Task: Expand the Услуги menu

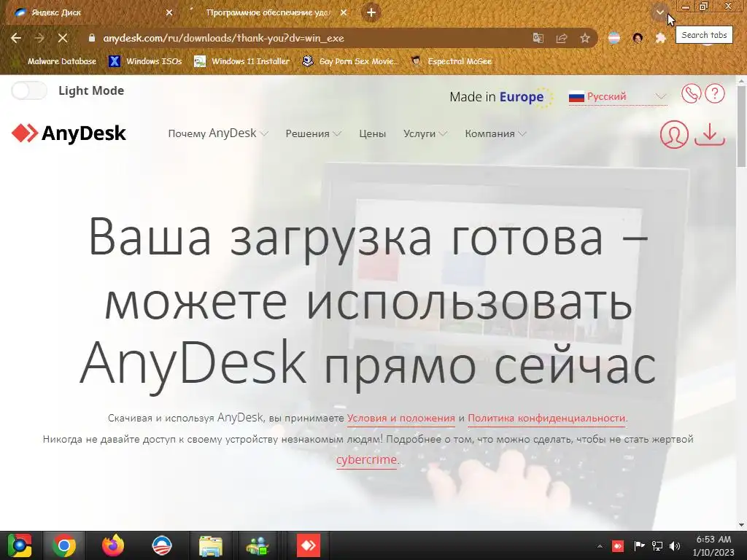Action: tap(425, 134)
